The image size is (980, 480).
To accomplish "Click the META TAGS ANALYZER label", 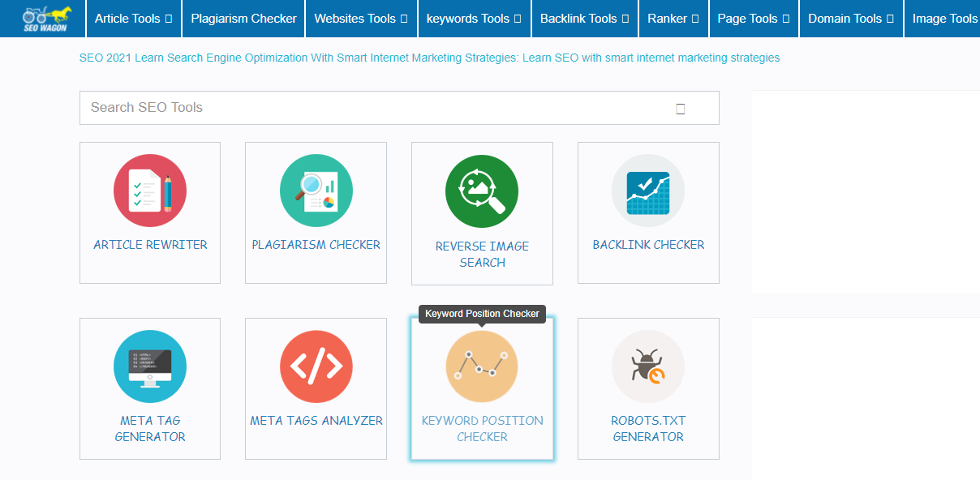I will point(316,421).
